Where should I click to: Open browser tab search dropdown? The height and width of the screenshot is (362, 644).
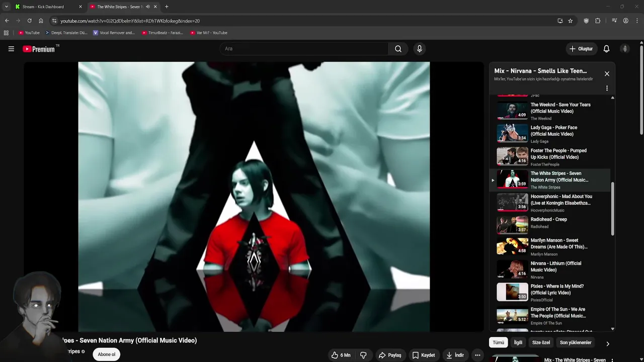point(6,7)
